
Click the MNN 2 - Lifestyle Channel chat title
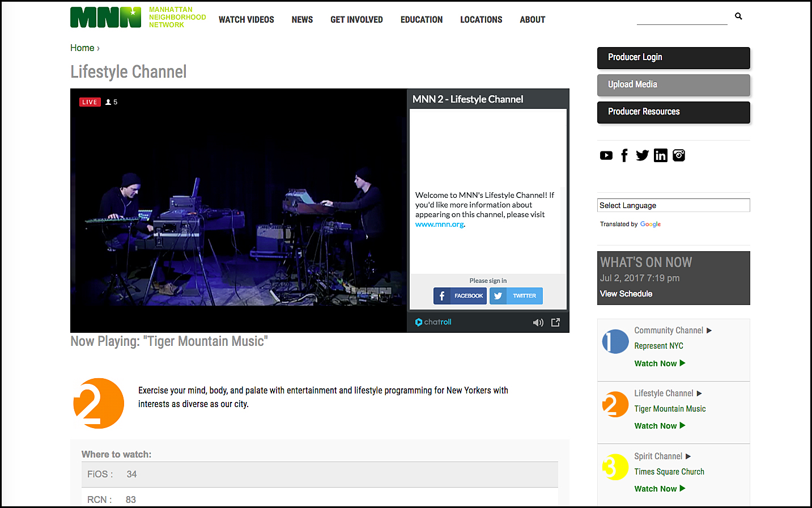point(468,99)
